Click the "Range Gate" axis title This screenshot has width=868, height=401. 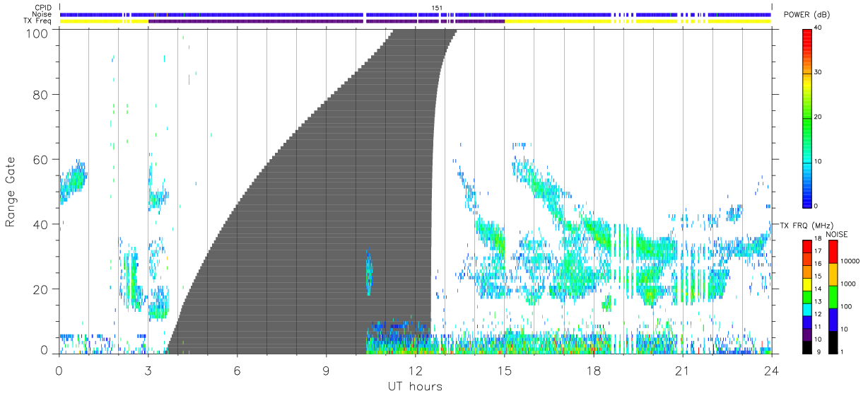click(x=11, y=192)
